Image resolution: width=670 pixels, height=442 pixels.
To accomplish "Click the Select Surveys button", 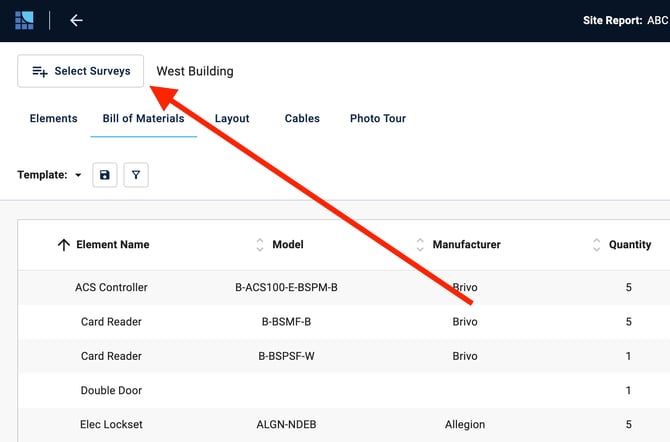I will (x=81, y=71).
